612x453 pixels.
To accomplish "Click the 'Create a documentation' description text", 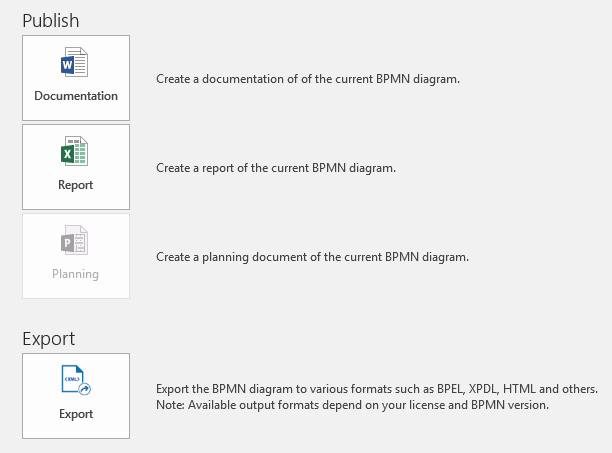I will coord(308,79).
